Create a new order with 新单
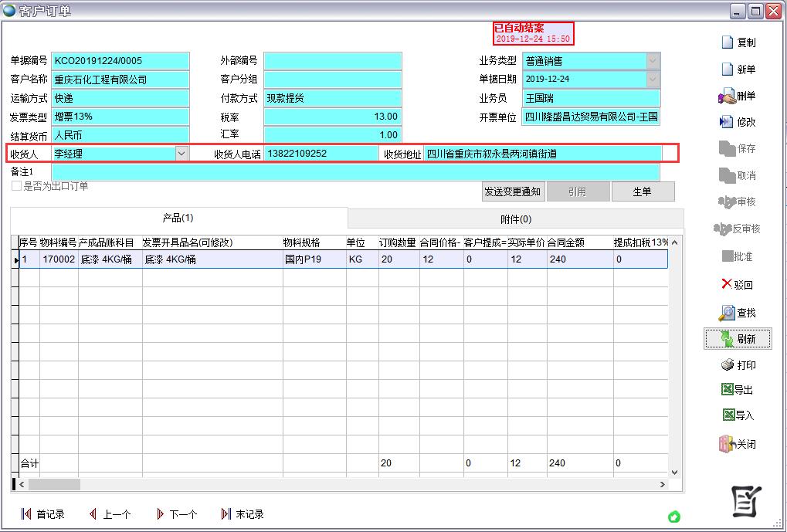The image size is (787, 532). tap(727, 69)
